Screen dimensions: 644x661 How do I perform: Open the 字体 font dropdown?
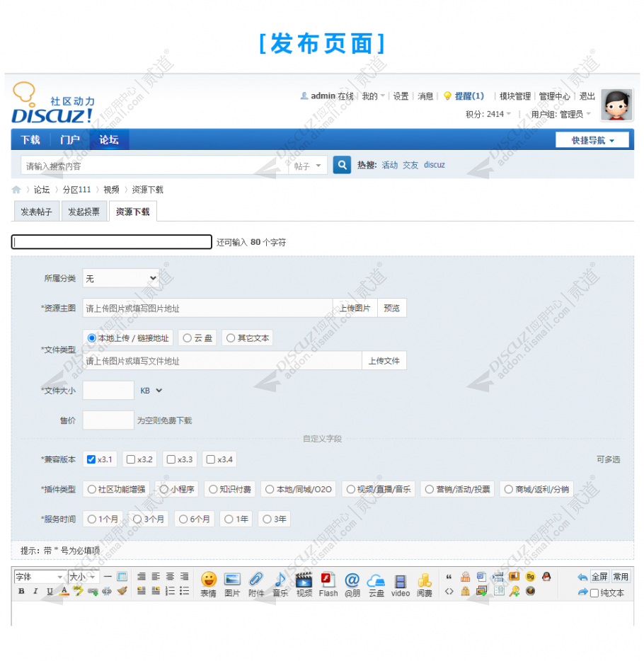[39, 577]
